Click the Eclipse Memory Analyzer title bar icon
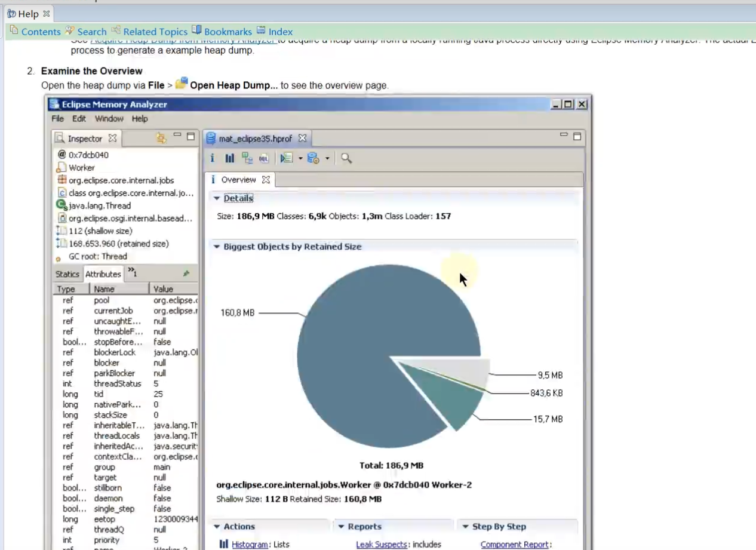 coord(55,105)
